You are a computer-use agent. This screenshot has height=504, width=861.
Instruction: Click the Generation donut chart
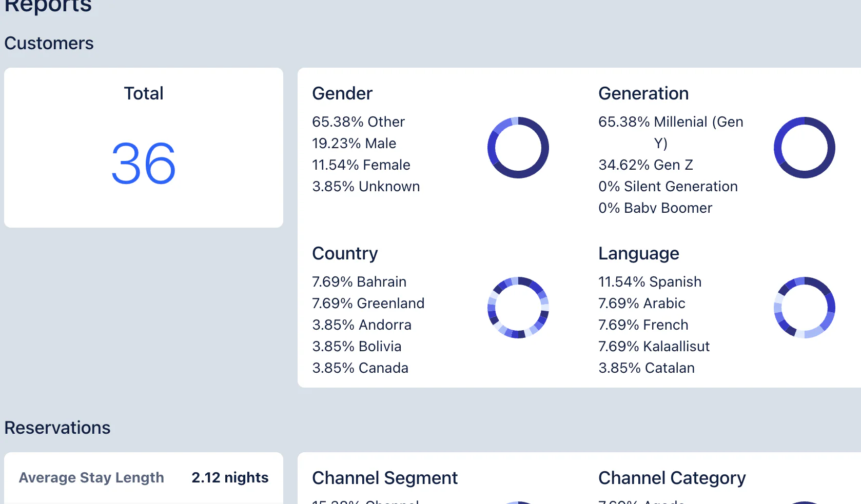804,148
